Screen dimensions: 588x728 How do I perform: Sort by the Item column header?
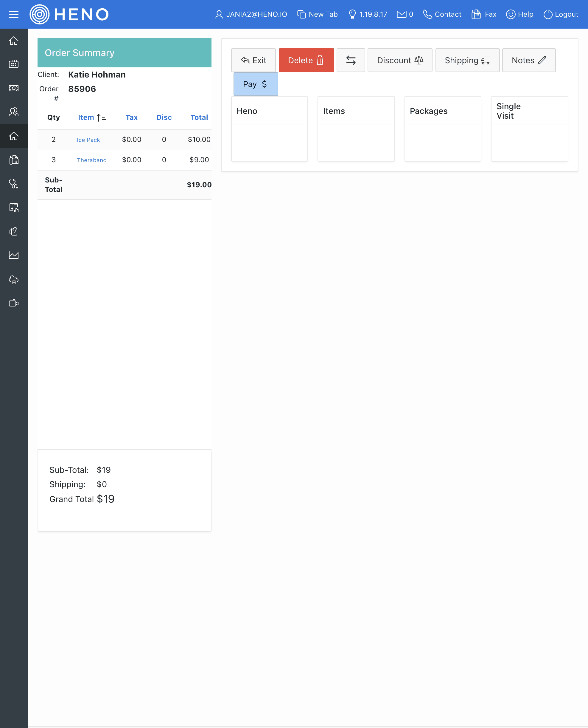(92, 117)
